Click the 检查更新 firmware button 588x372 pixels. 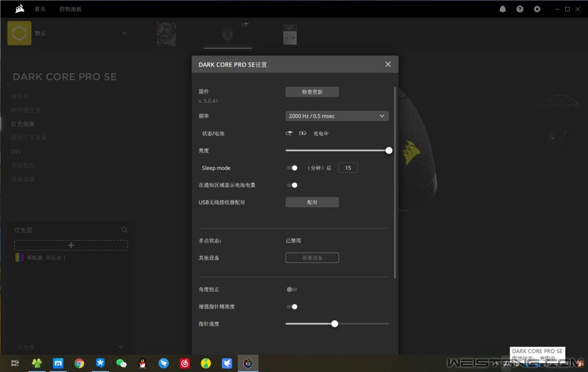pos(312,92)
